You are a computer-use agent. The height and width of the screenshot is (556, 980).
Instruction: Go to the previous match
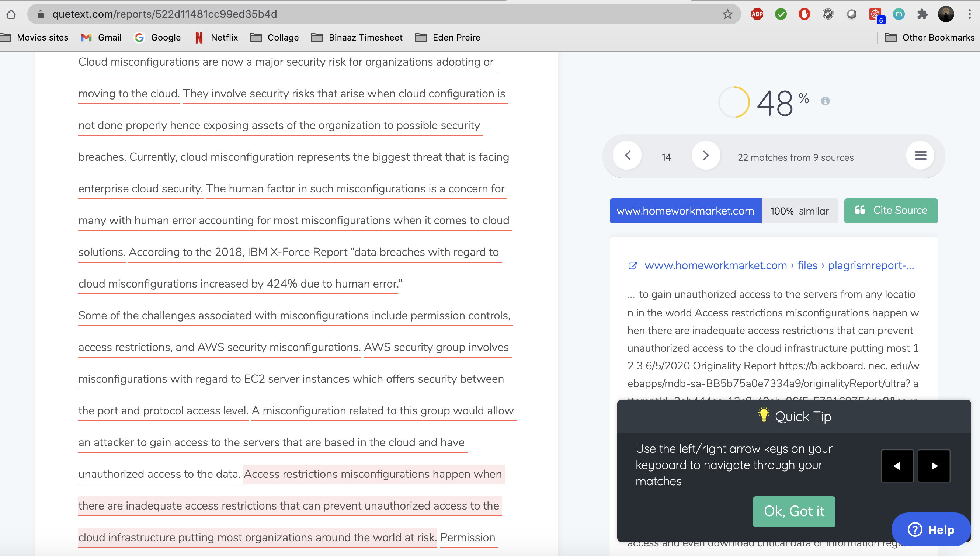(x=627, y=156)
